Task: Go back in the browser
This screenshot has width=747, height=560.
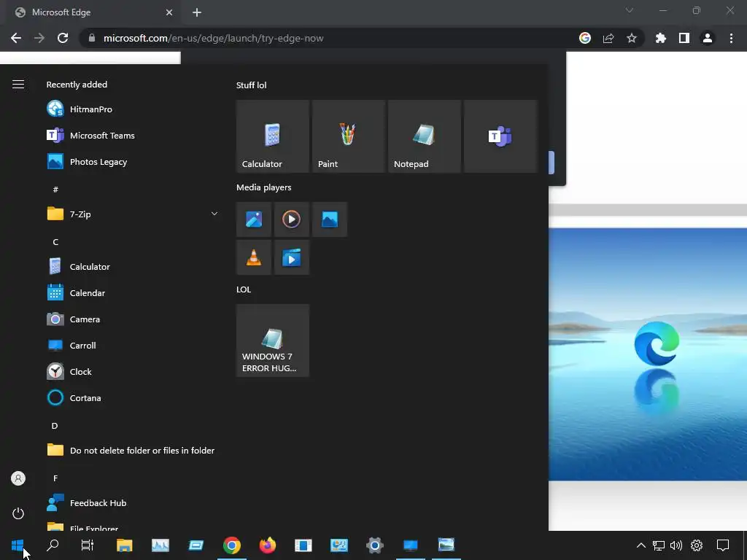Action: (x=16, y=38)
